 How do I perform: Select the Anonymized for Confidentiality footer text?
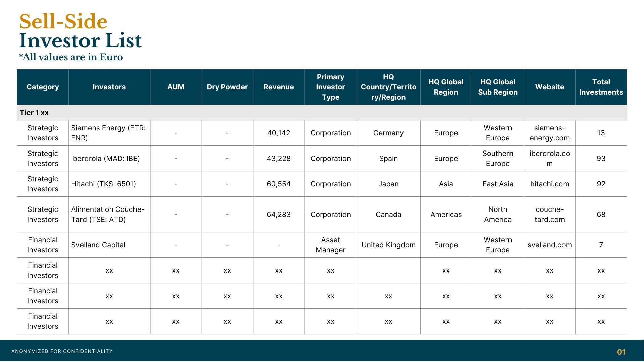pyautogui.click(x=62, y=351)
